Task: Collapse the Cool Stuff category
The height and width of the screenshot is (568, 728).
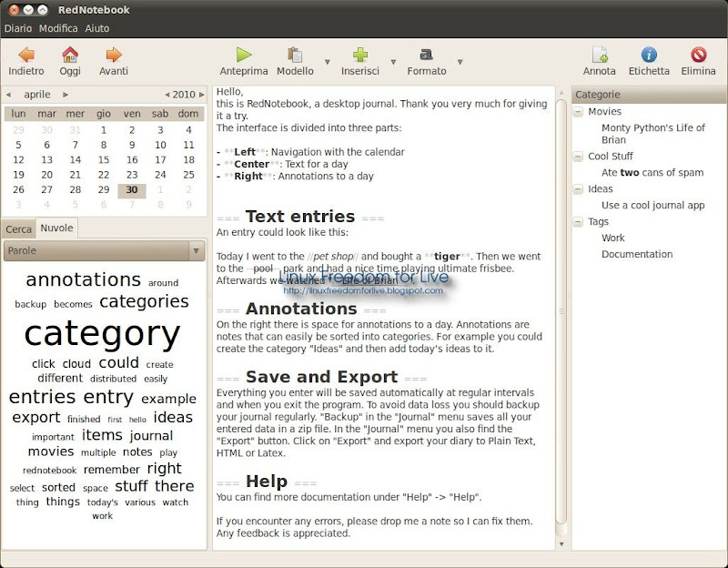Action: [x=578, y=156]
